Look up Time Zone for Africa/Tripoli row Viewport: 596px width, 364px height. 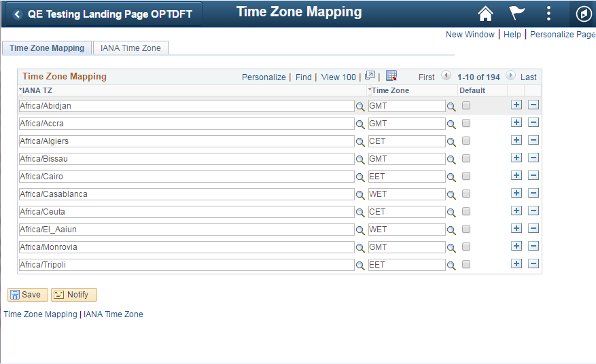pos(451,266)
